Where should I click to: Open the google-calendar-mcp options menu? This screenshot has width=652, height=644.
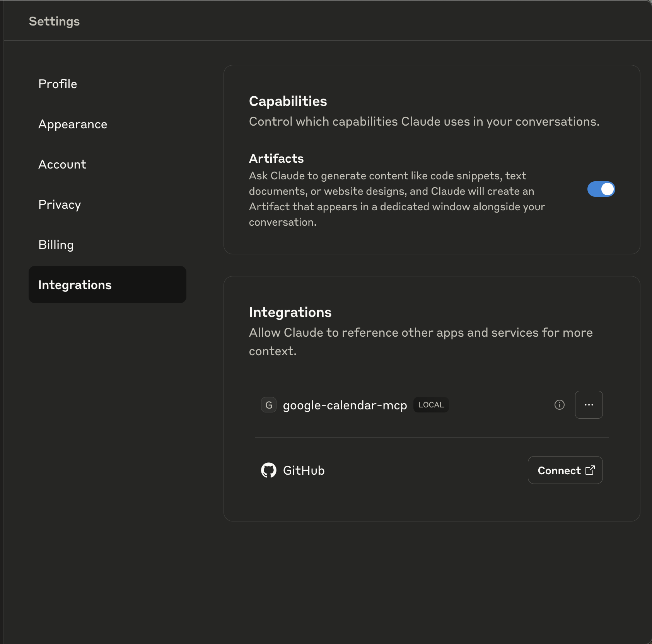pos(589,405)
